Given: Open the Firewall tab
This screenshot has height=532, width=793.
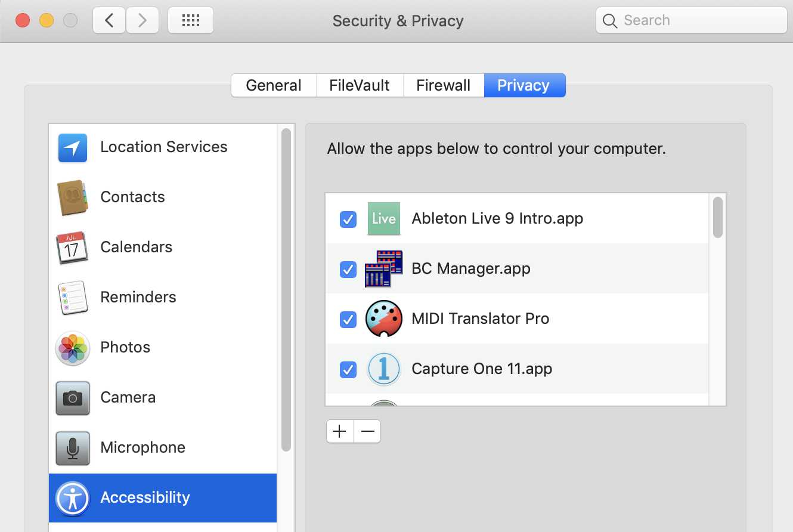Looking at the screenshot, I should pos(443,85).
